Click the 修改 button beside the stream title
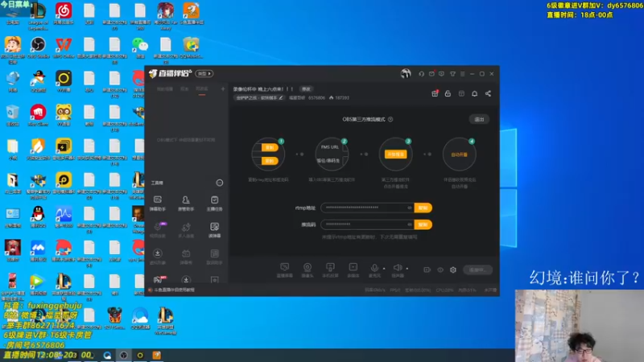The width and height of the screenshot is (644, 362). tap(307, 89)
